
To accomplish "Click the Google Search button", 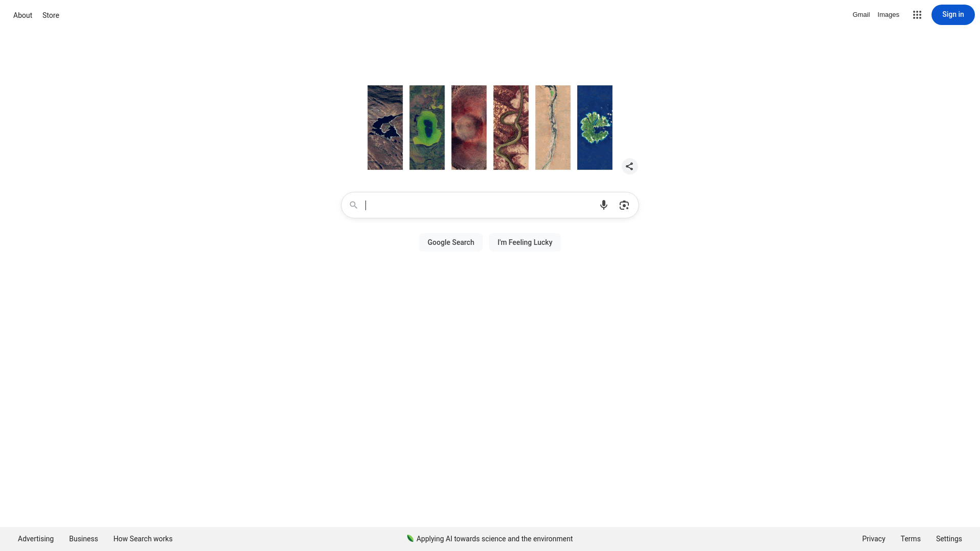I will (451, 242).
